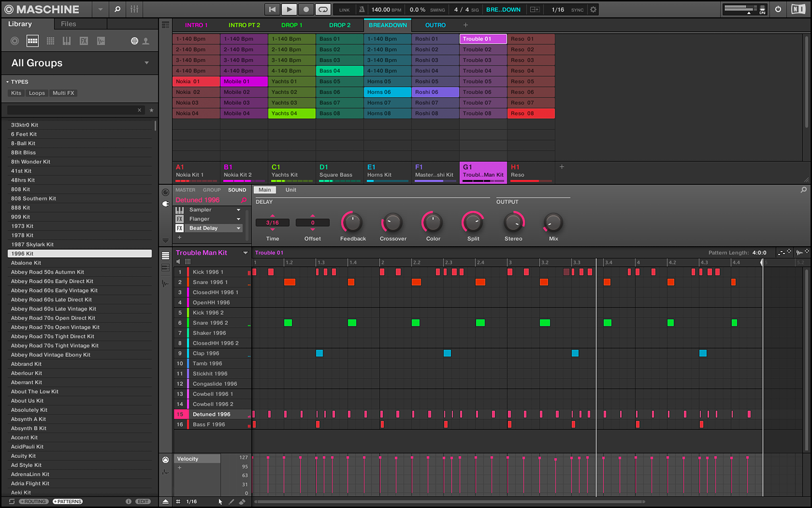Select the Groups file type icon

(x=33, y=41)
